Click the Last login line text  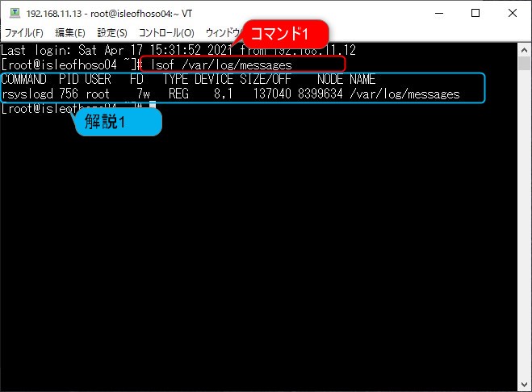[178, 50]
